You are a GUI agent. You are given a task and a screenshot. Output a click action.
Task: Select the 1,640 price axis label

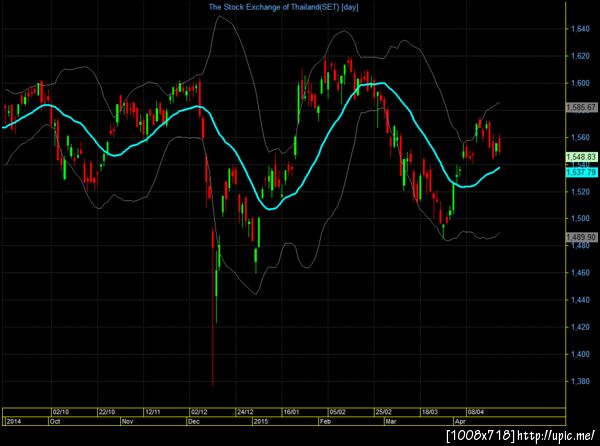coord(580,29)
